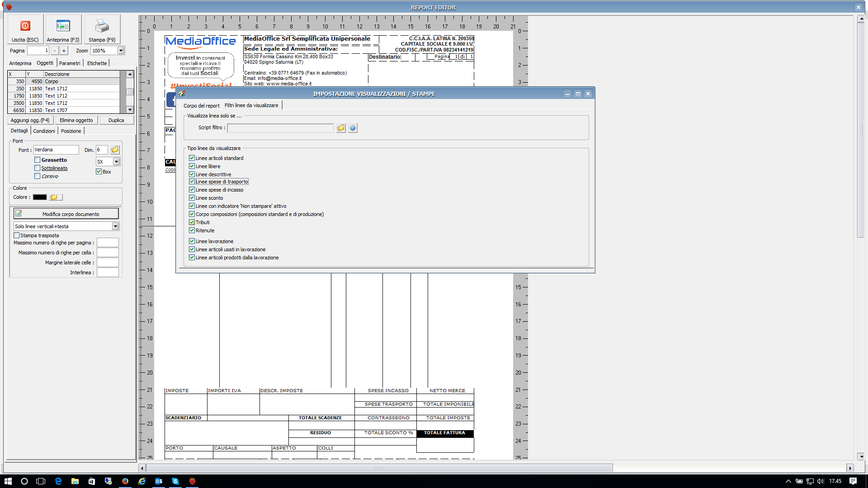Show hidden tray icons chevron
This screenshot has height=488, width=868.
788,481
